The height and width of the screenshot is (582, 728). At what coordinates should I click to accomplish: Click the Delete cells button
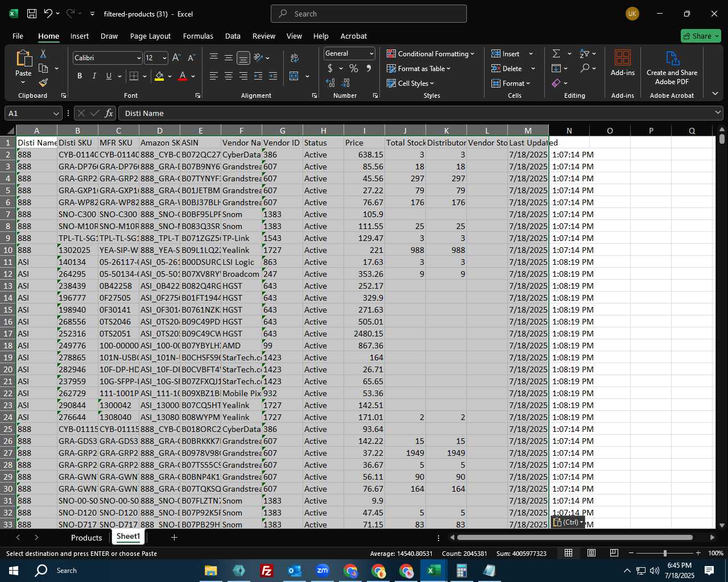pyautogui.click(x=507, y=68)
